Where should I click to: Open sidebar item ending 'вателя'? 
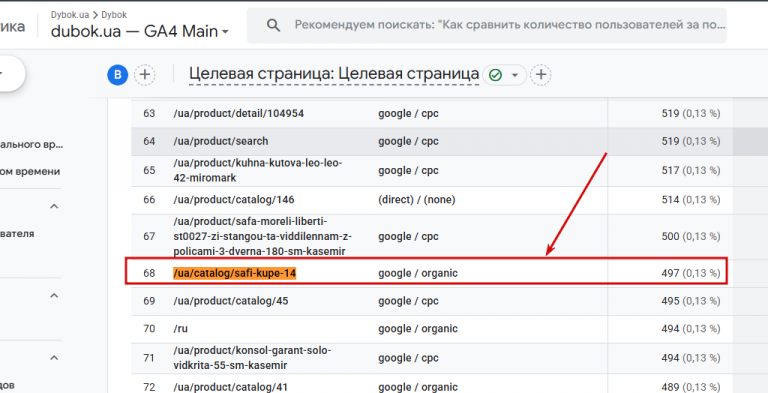(17, 234)
